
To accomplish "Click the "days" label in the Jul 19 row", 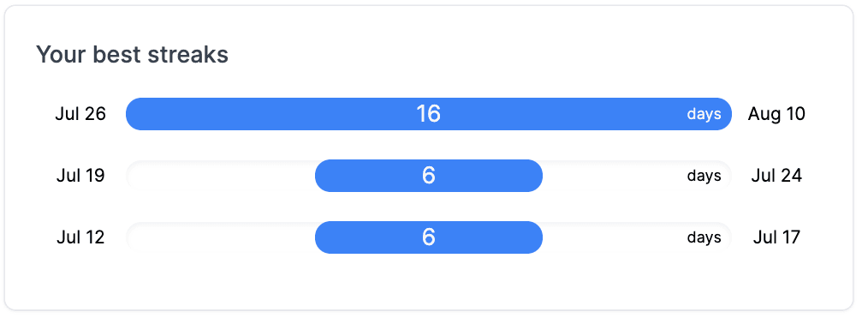I will tap(705, 176).
